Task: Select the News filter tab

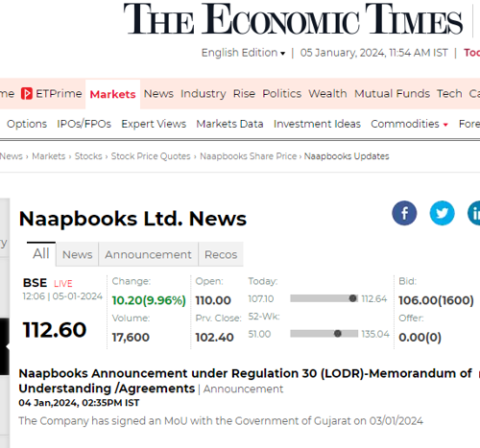Action: point(77,254)
